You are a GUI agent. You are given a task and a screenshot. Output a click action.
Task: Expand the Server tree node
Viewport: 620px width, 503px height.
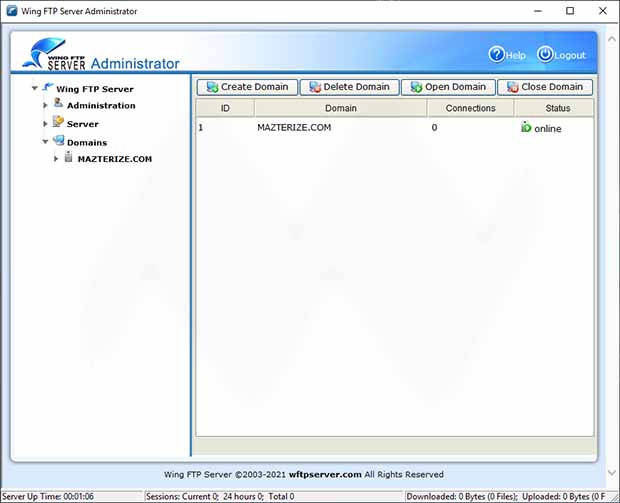tap(45, 124)
